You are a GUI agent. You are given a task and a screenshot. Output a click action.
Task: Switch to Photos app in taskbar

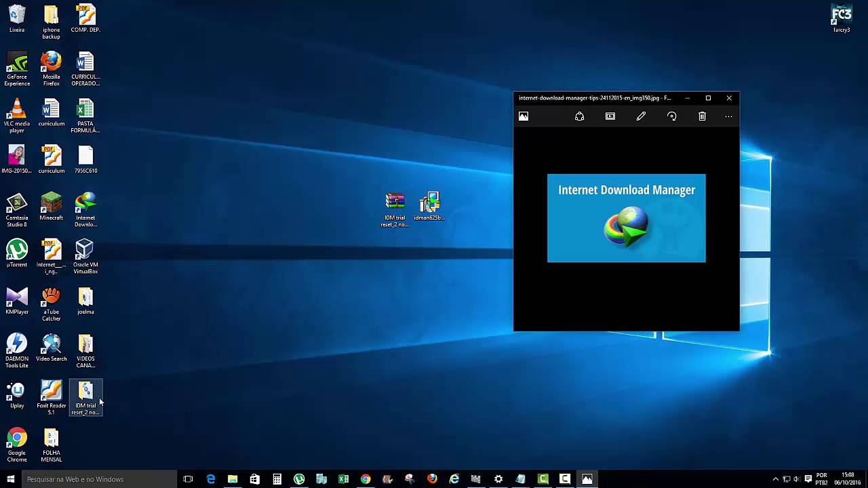(587, 479)
